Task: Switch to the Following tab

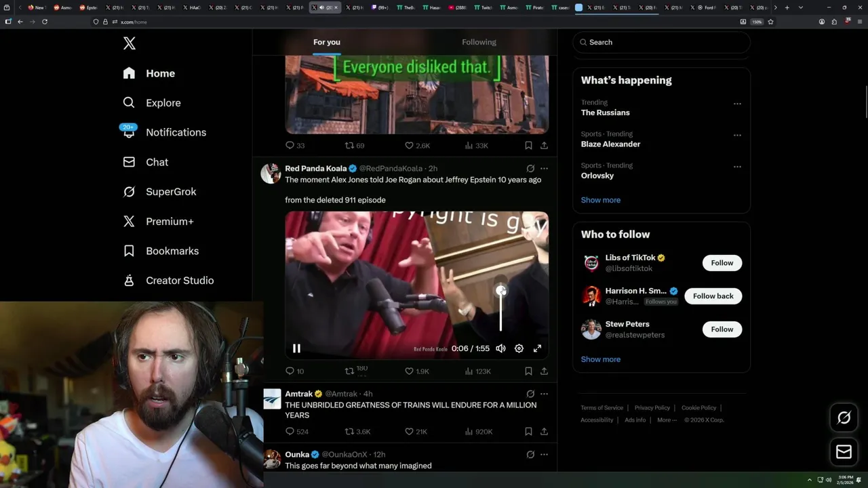Action: [479, 42]
